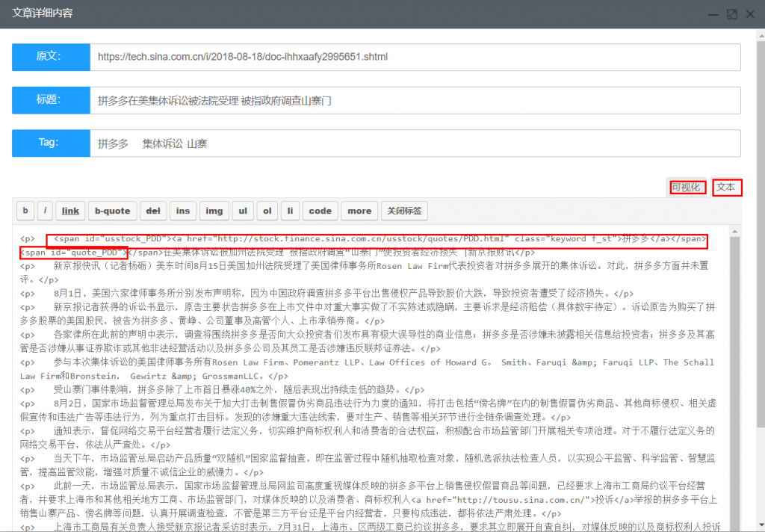
Task: Click the ins toolbar button
Action: coord(183,211)
